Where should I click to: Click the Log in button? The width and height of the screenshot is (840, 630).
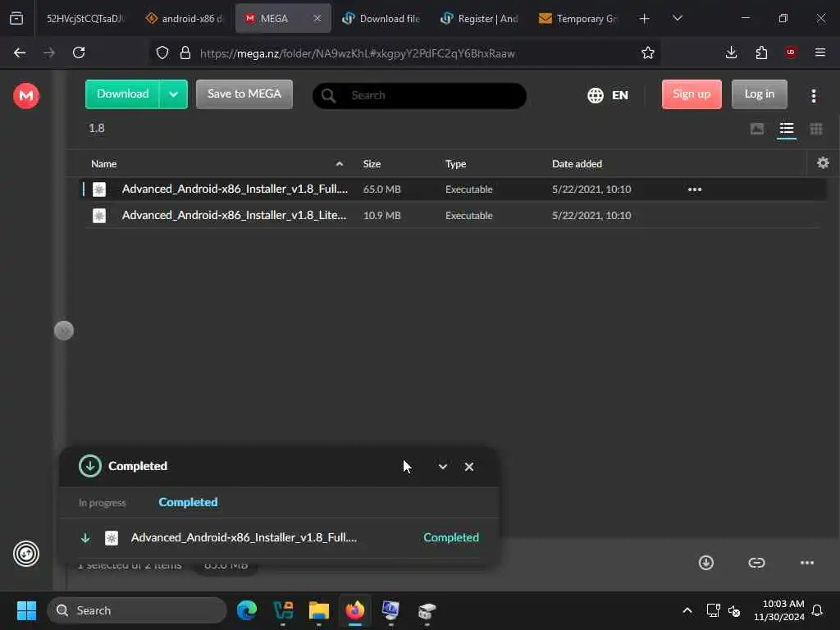pos(759,94)
